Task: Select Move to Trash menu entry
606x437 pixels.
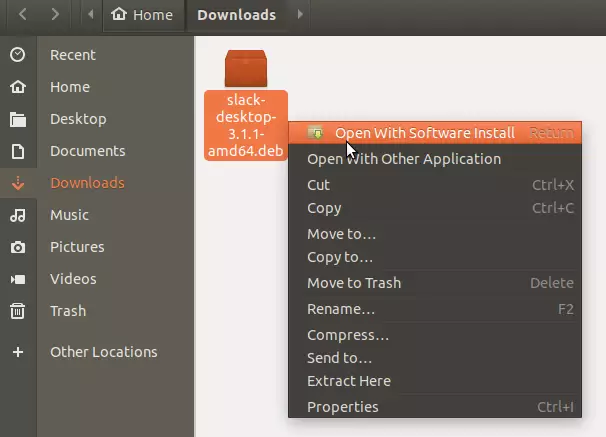Action: tap(435, 283)
